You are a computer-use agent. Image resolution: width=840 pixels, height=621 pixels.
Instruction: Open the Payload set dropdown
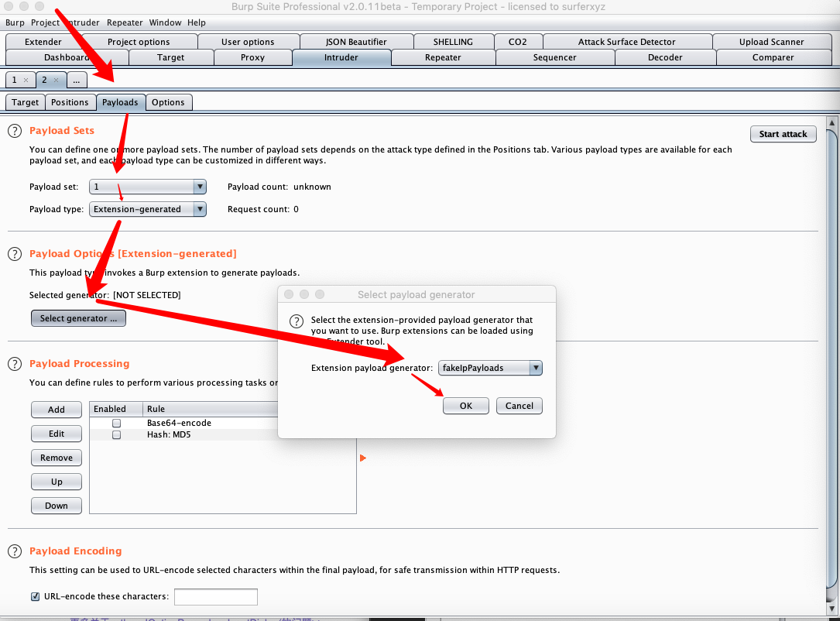[147, 187]
